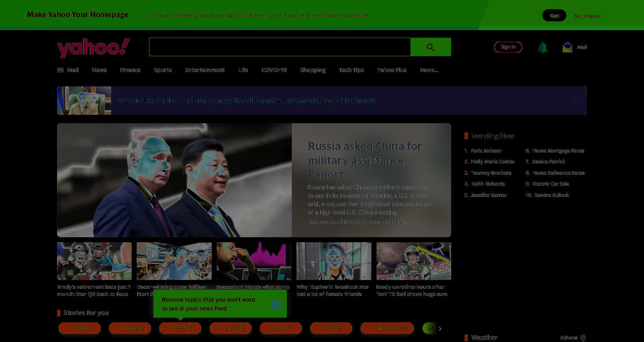
Task: Dismiss banner with No, thanks
Action: (x=587, y=16)
